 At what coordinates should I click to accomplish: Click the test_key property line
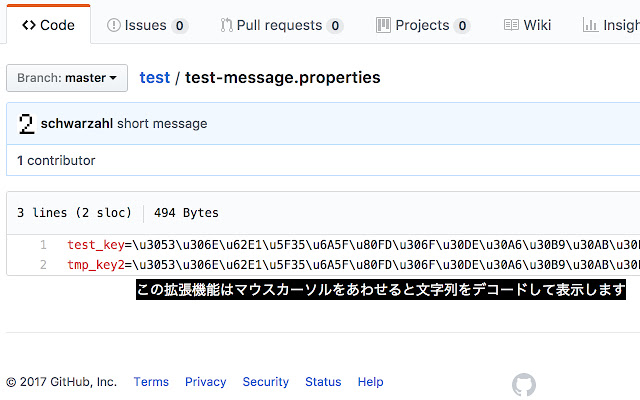click(353, 244)
